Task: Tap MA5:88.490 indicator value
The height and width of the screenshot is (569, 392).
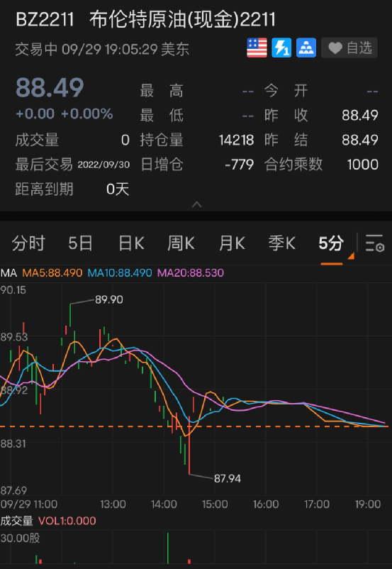Action: point(52,272)
